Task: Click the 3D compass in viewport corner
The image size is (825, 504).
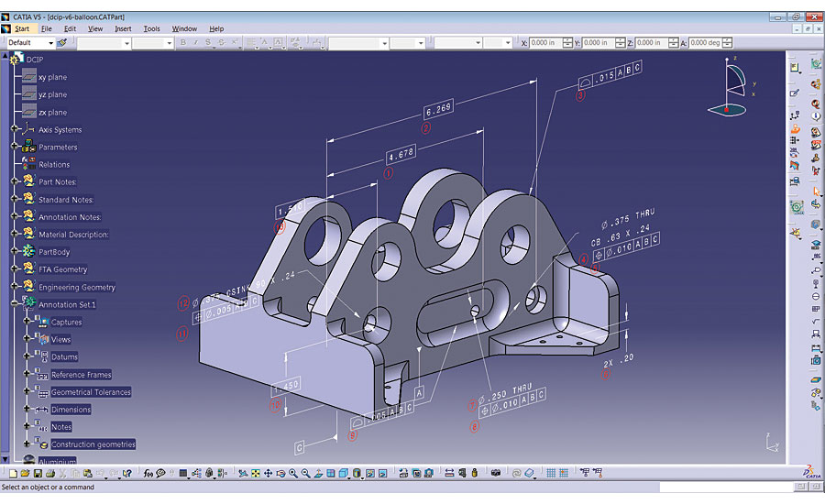Action: 731,87
